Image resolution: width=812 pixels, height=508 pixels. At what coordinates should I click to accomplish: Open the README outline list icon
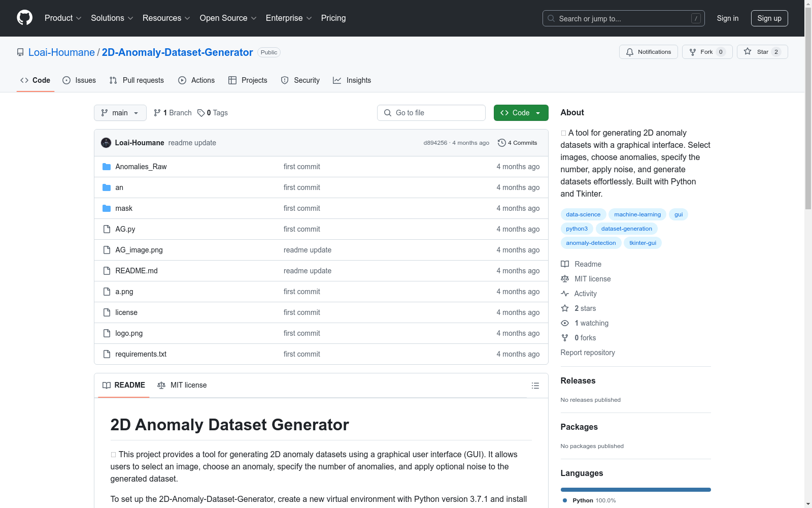click(535, 386)
